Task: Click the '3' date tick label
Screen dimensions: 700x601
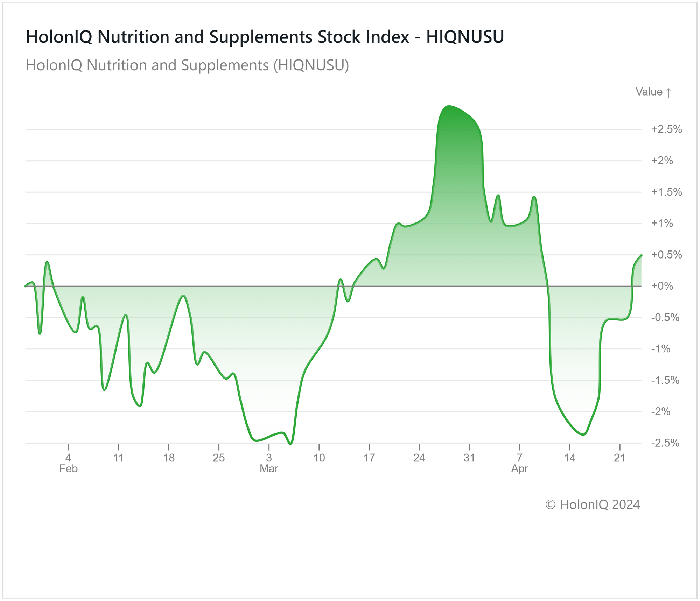Action: tap(269, 458)
